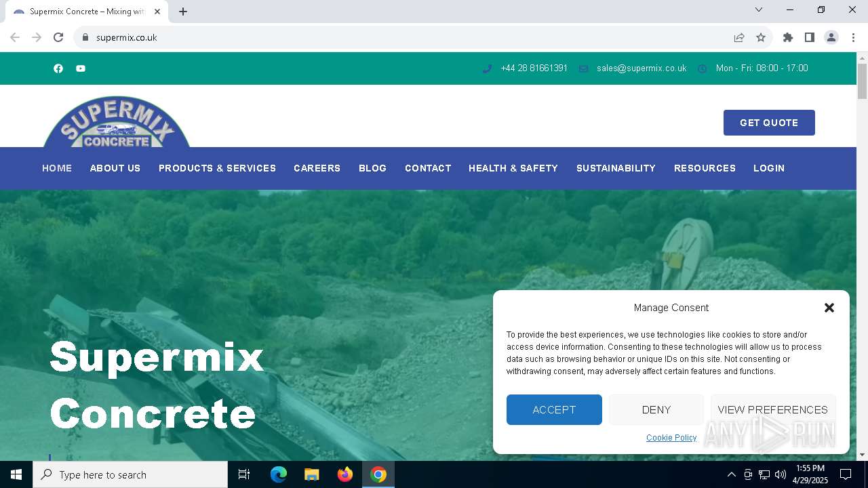
Task: Open volume control in tray
Action: pyautogui.click(x=781, y=474)
